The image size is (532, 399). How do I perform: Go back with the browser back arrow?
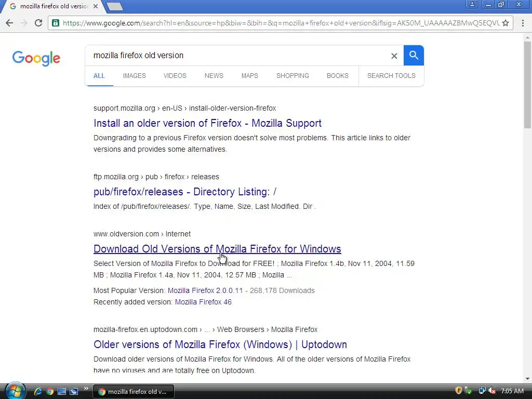coord(9,23)
